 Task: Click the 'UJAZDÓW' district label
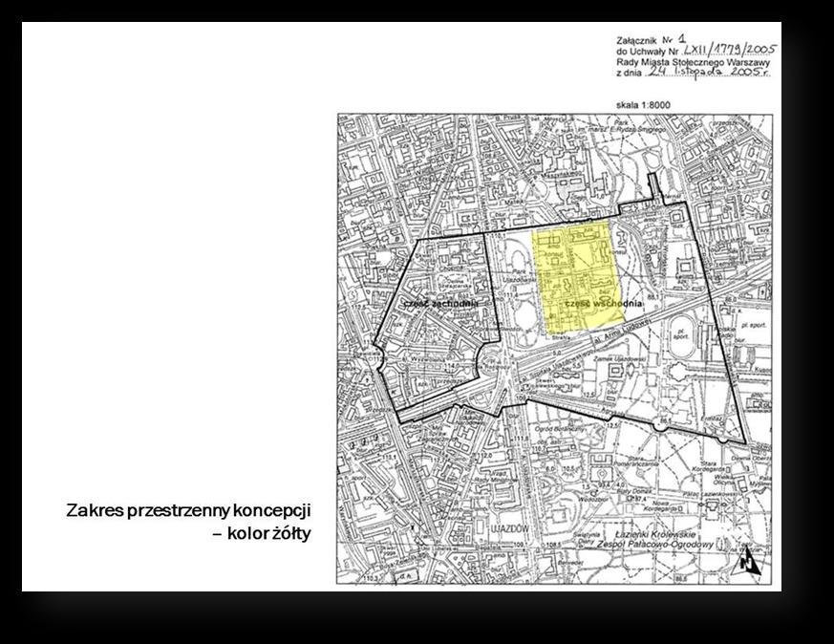[x=509, y=528]
